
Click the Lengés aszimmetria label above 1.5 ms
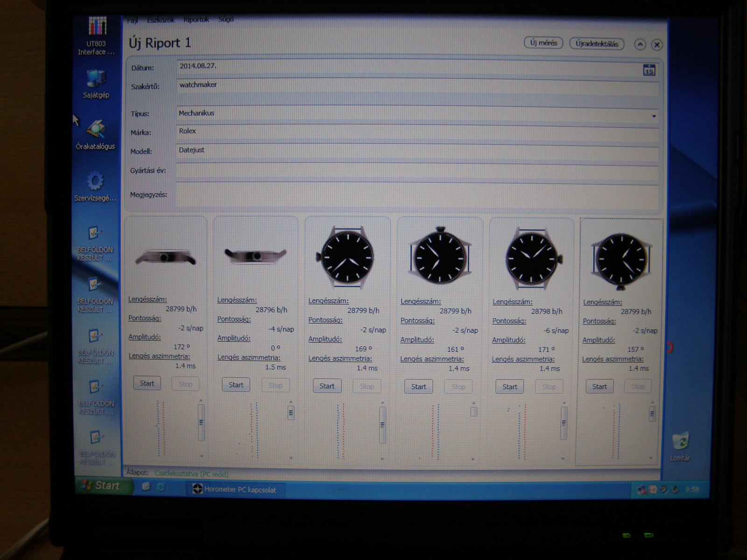[249, 357]
